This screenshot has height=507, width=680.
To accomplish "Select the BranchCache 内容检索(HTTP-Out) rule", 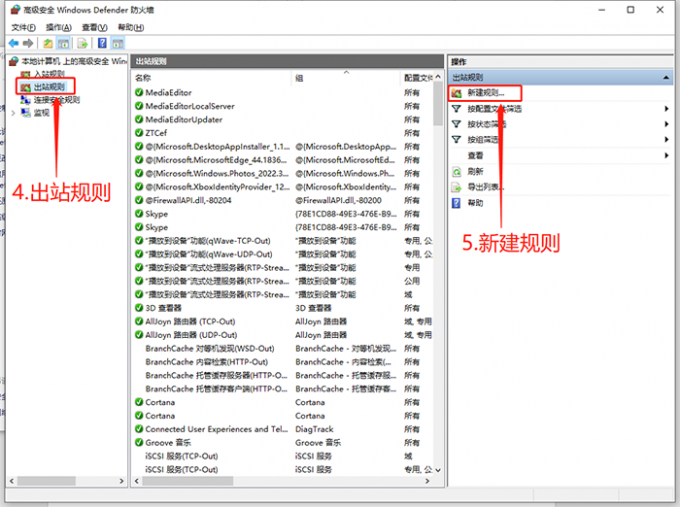I will point(206,362).
